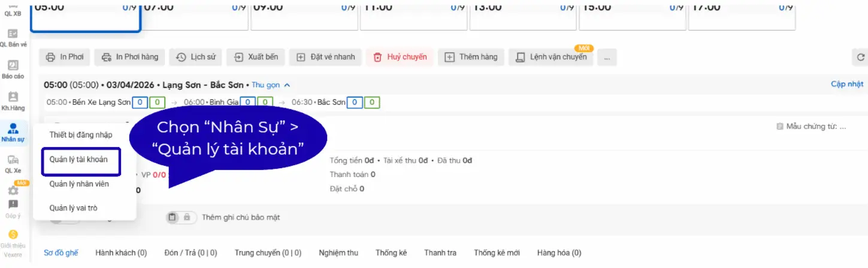The height and width of the screenshot is (268, 868).
Task: Toggle the switch beside the security note
Action: click(x=64, y=218)
